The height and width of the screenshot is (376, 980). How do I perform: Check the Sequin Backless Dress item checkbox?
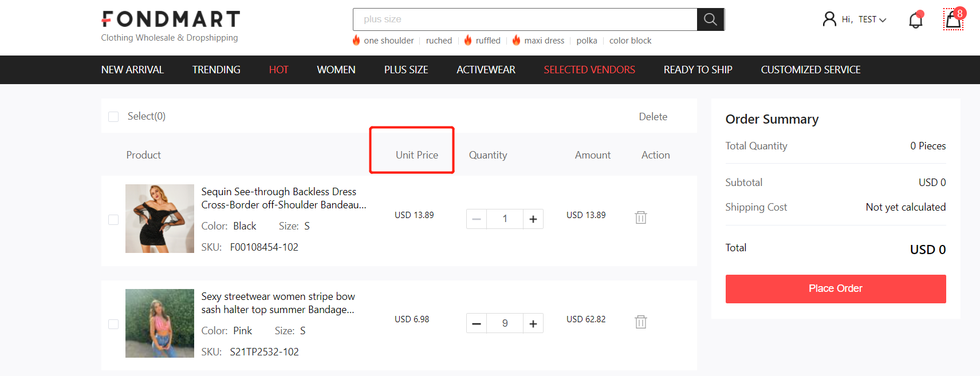tap(113, 220)
